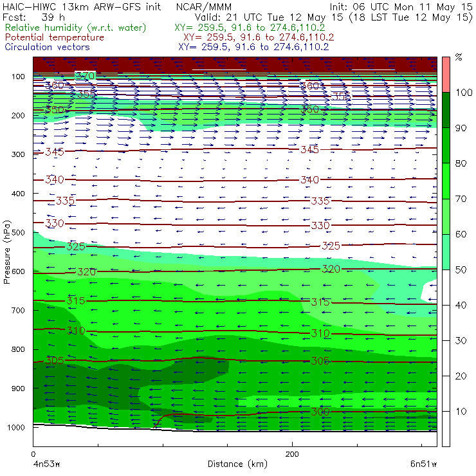Click the '900' pressure axis label
Screen dimensions: 476x476
18,389
